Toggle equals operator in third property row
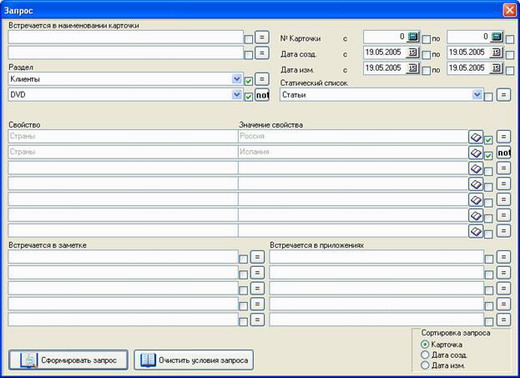This screenshot has width=520, height=378. (503, 168)
